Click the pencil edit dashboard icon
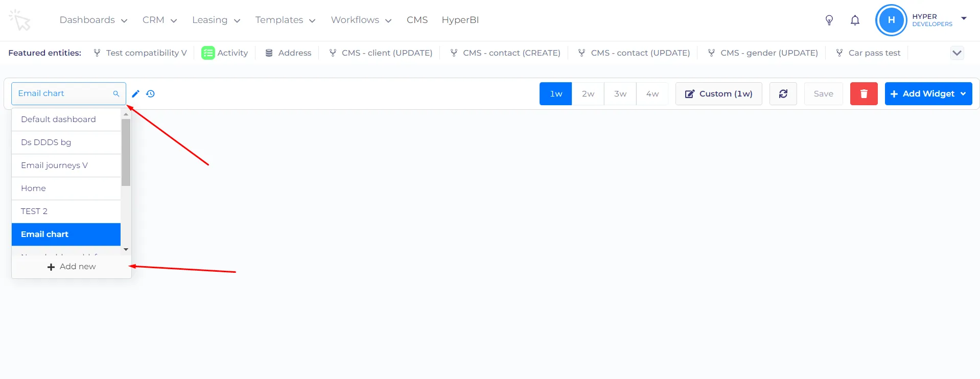 135,93
